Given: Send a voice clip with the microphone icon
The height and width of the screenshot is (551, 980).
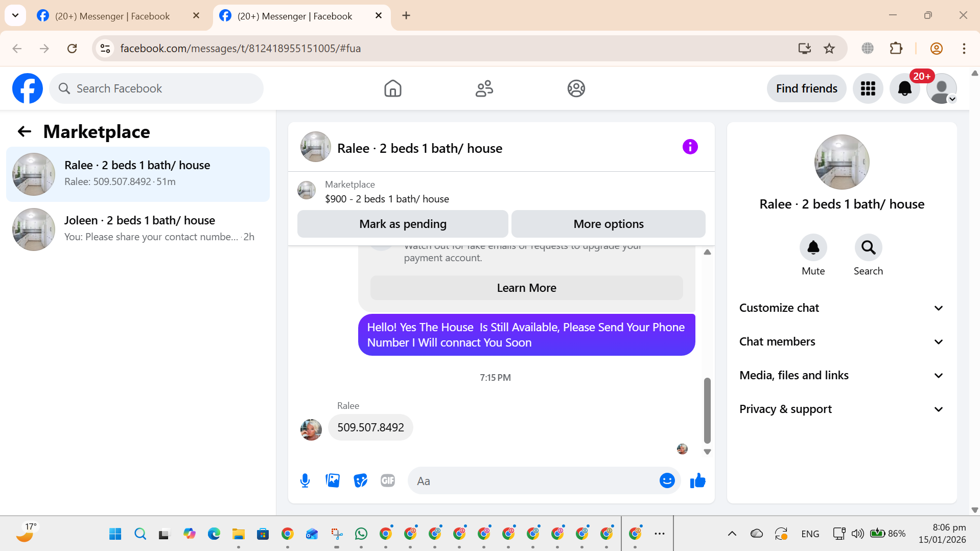Looking at the screenshot, I should tap(305, 480).
